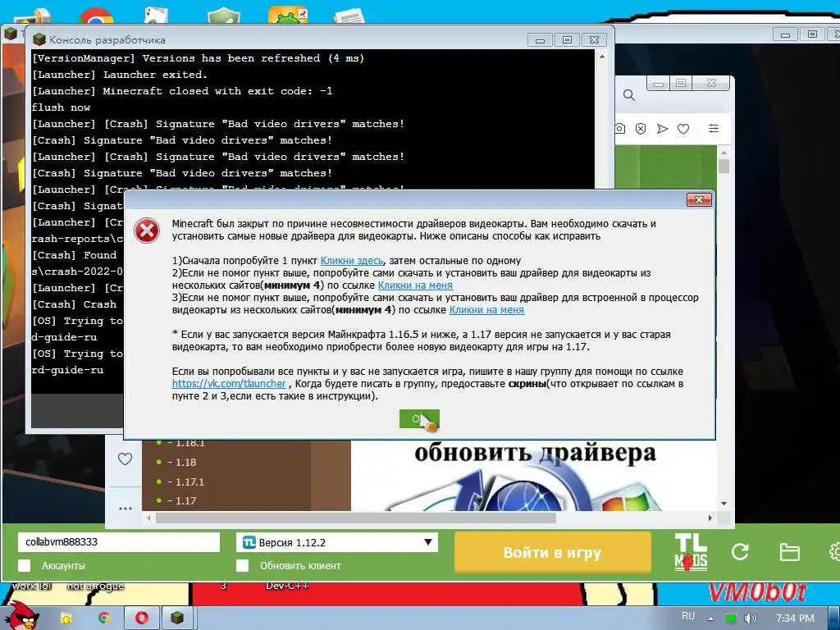This screenshot has width=840, height=630.
Task: Select version 1.17.1 in the list
Action: click(x=186, y=482)
